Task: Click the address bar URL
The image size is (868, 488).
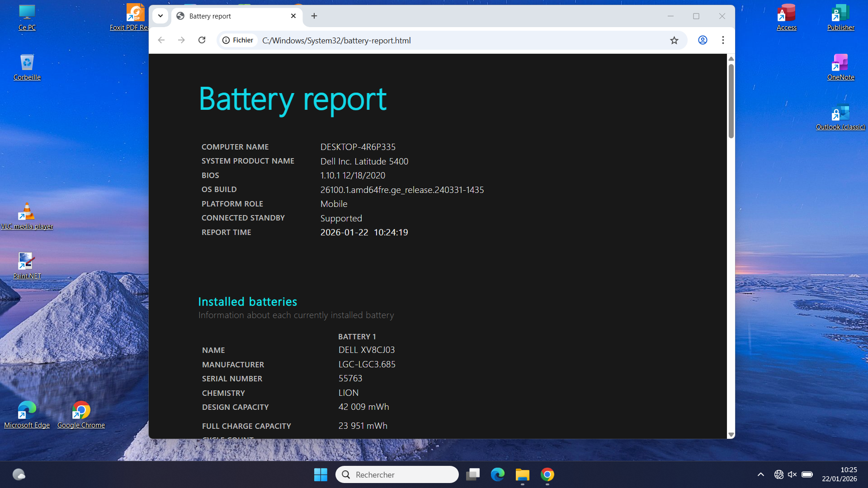Action: pyautogui.click(x=336, y=40)
